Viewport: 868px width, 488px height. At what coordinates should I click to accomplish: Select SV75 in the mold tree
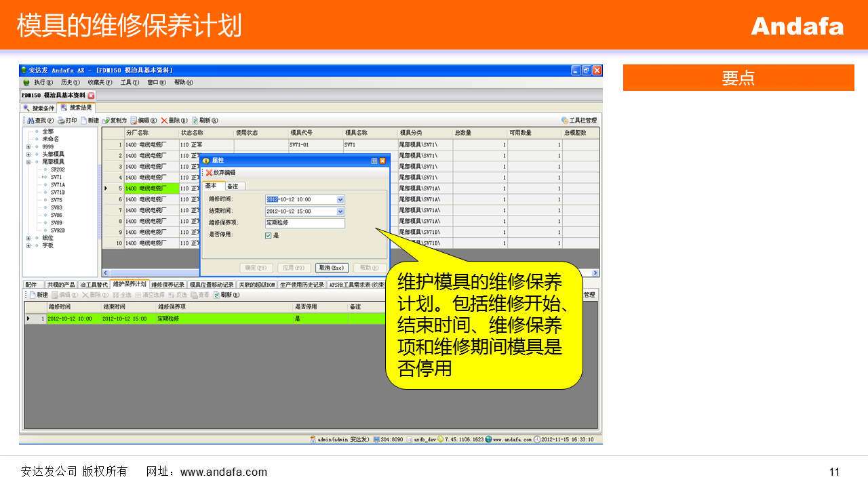56,200
